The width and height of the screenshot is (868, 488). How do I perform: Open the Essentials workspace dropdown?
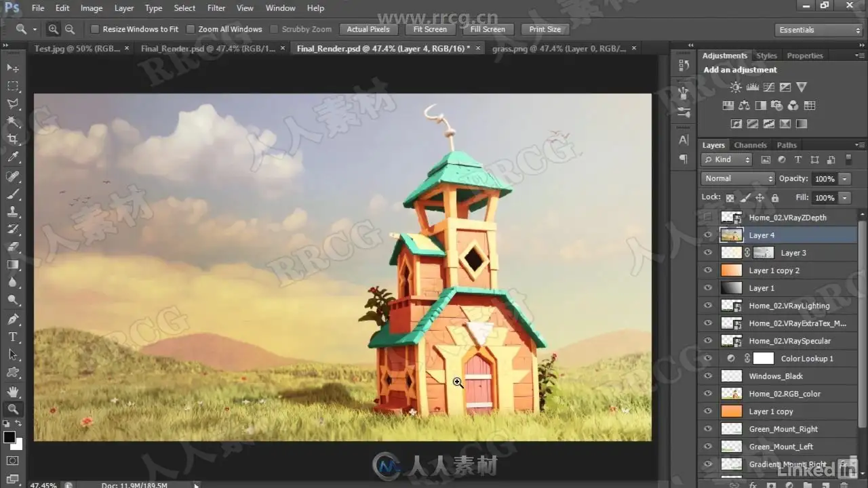818,30
